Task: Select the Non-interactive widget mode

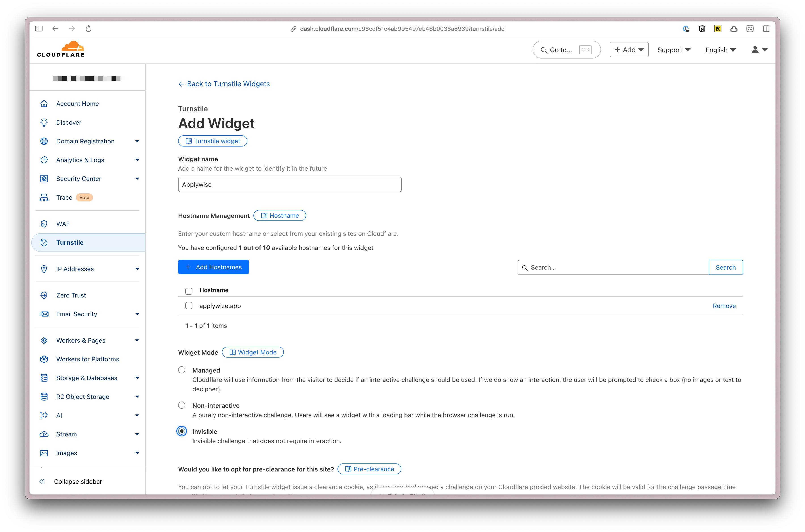Action: coord(182,405)
